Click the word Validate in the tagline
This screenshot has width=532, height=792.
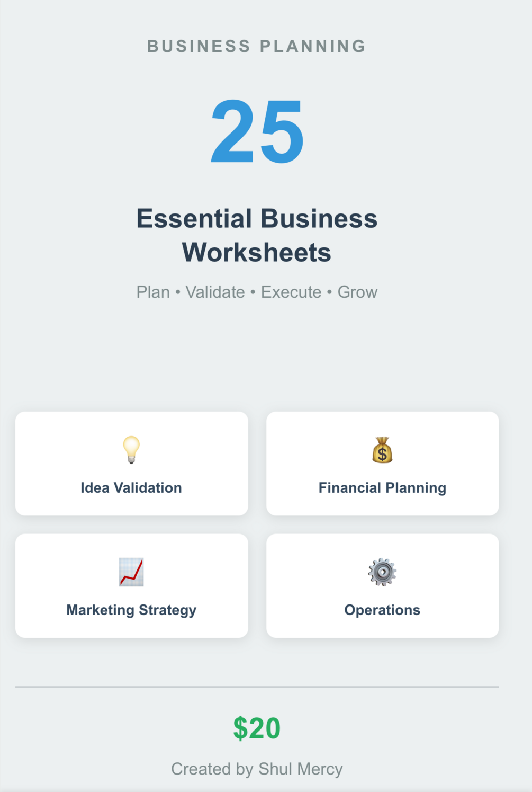click(x=215, y=292)
